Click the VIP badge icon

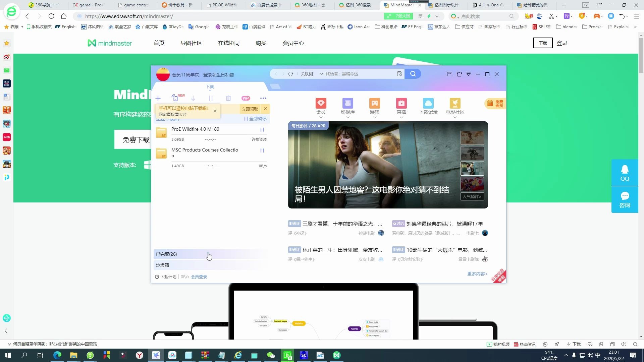click(x=246, y=98)
